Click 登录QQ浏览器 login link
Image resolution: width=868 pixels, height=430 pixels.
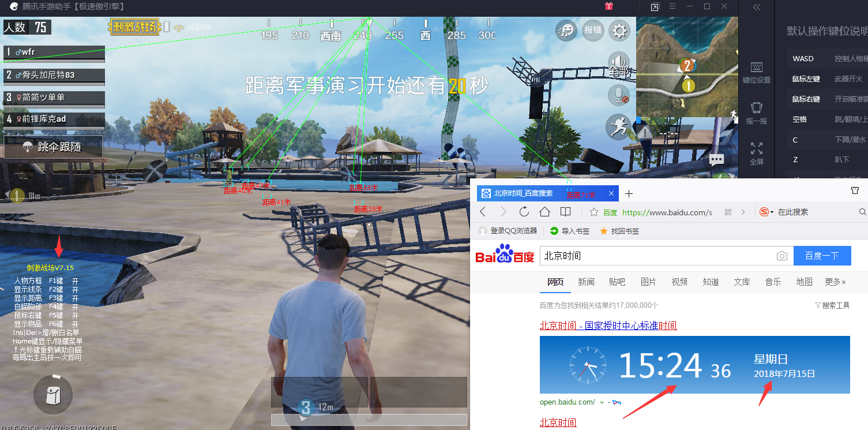[508, 231]
